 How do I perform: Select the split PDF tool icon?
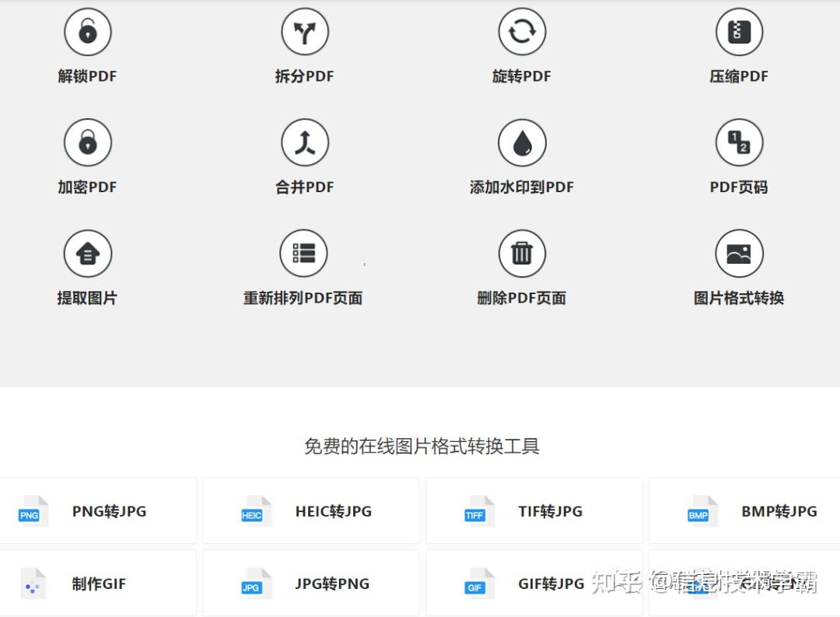(305, 32)
